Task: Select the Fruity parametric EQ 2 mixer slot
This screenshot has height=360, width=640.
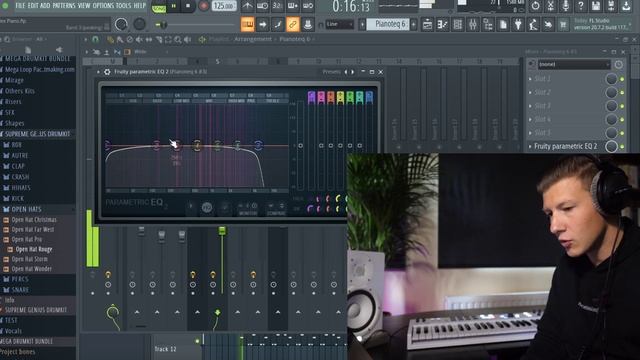Action: click(565, 146)
